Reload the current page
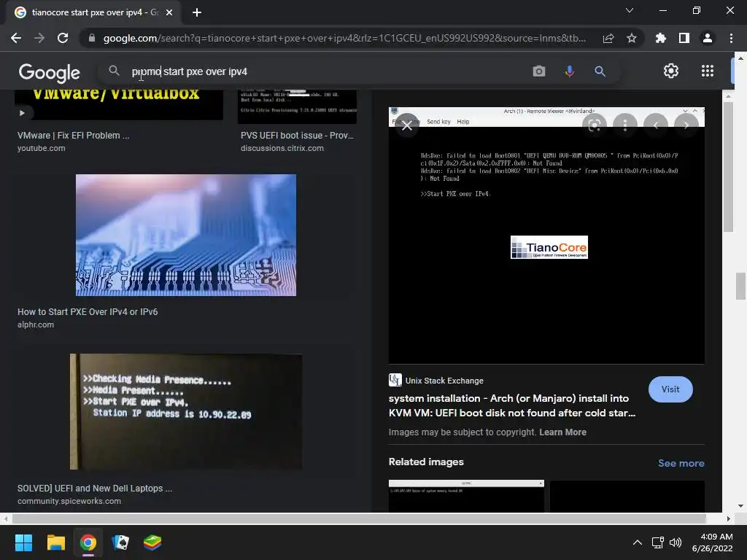This screenshot has width=747, height=560. [63, 38]
